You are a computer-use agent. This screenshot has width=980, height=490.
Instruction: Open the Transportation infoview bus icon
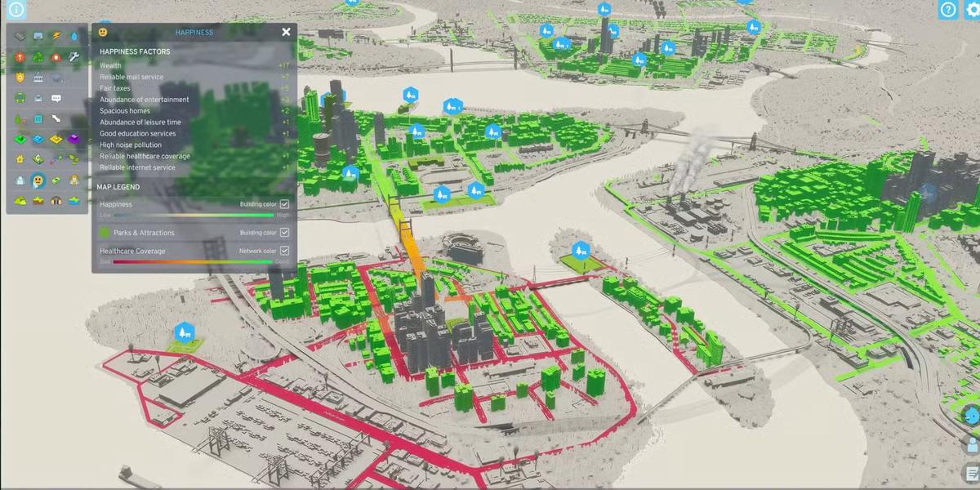[19, 97]
